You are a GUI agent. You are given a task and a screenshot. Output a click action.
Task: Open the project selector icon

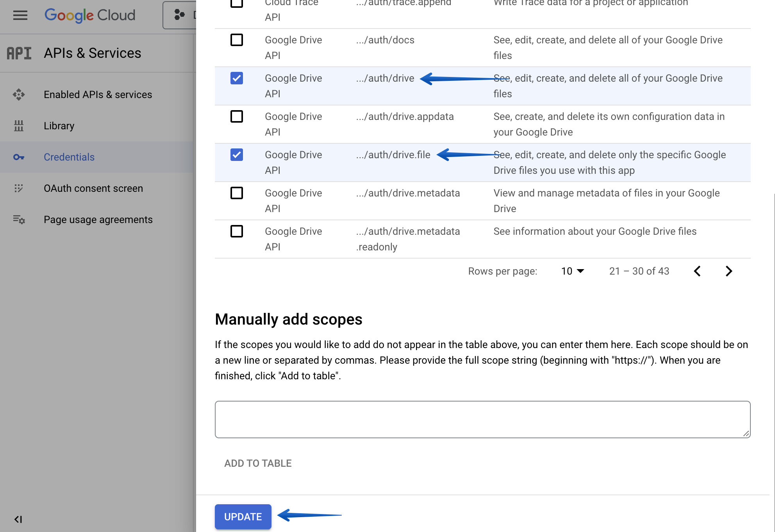point(179,15)
